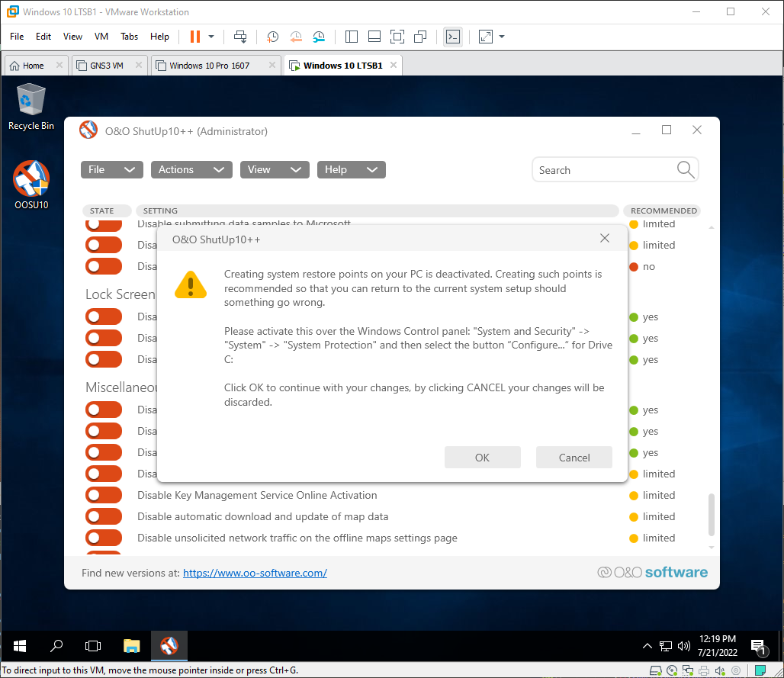Toggle the first switch under Miscellaneous
784x678 pixels.
point(104,410)
